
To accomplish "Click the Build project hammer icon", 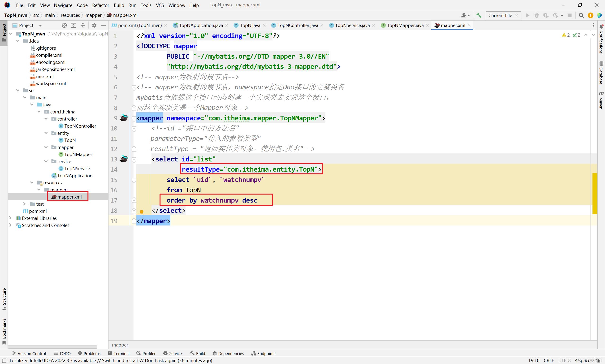I will click(479, 15).
